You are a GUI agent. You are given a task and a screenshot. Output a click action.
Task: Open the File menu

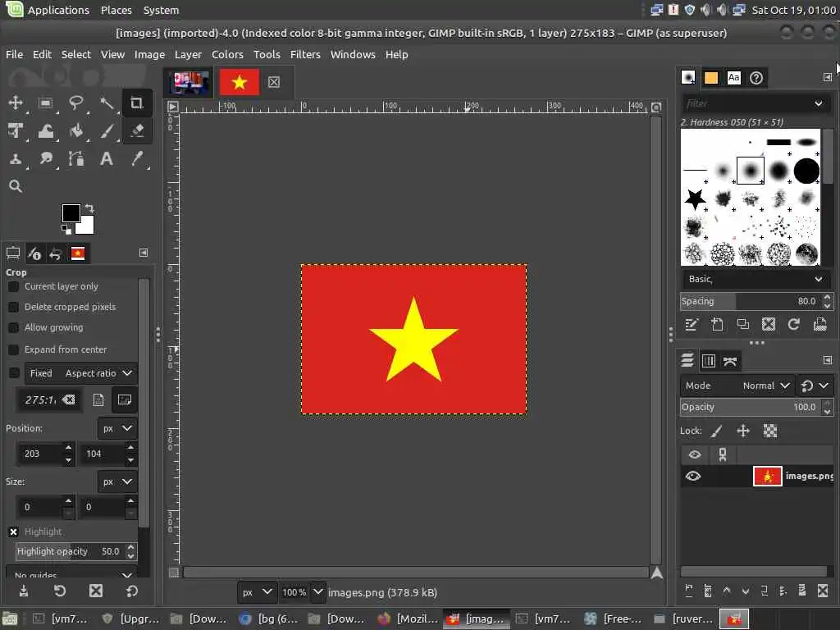point(15,55)
